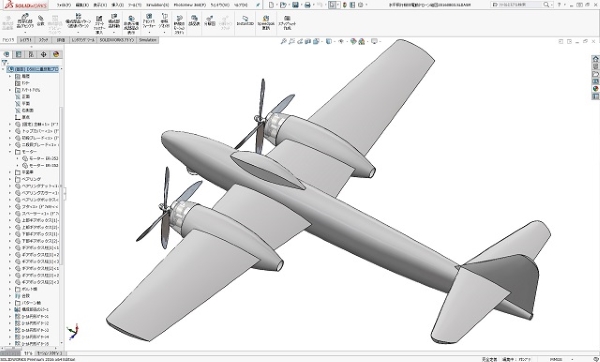The height and width of the screenshot is (362, 600).
Task: Toggle the Instant3D button in the ribbon
Action: tap(245, 21)
